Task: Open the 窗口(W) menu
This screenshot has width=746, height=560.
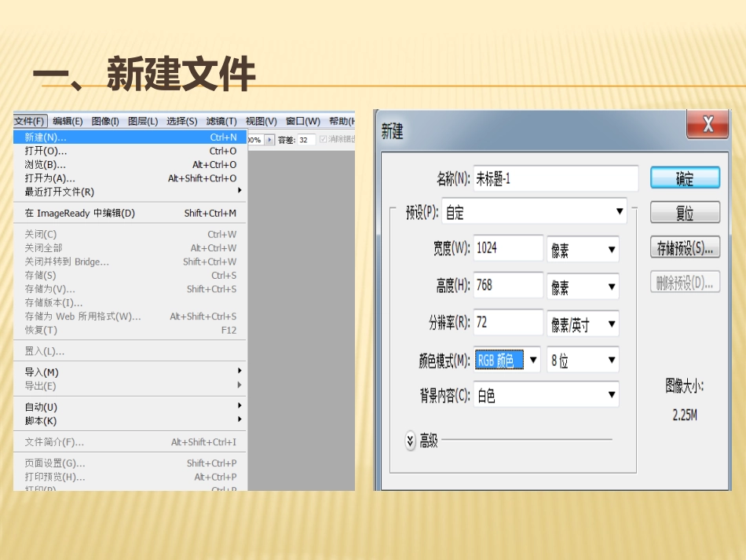Action: [x=302, y=121]
